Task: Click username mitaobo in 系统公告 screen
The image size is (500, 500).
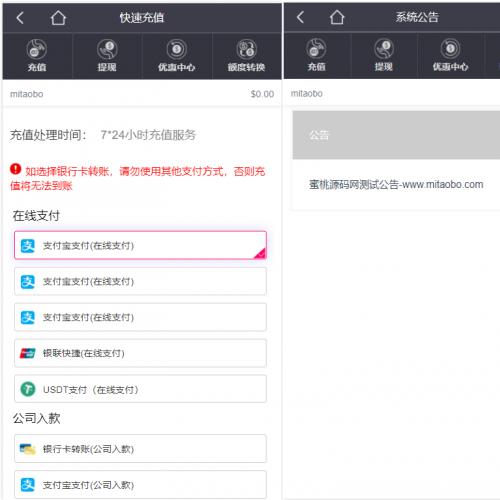Action: (307, 93)
